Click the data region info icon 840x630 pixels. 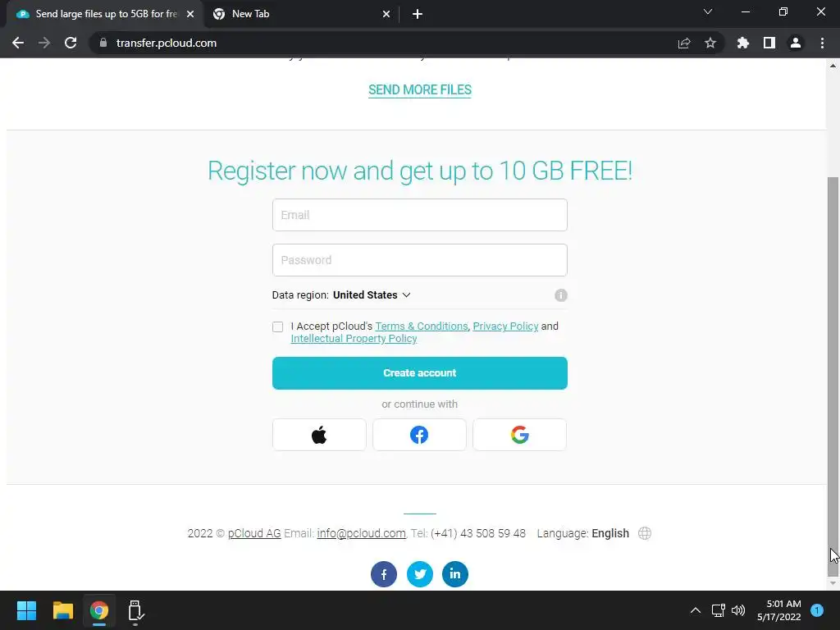(560, 295)
